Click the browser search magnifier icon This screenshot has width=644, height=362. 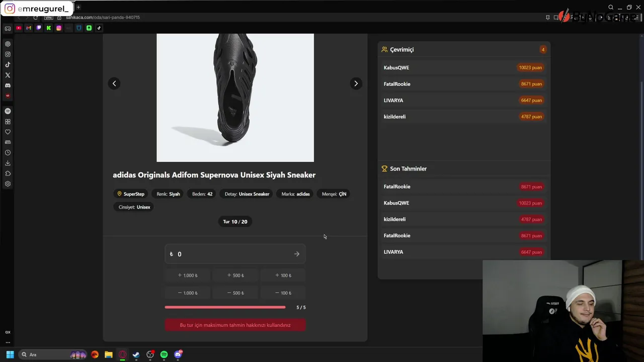tap(611, 7)
